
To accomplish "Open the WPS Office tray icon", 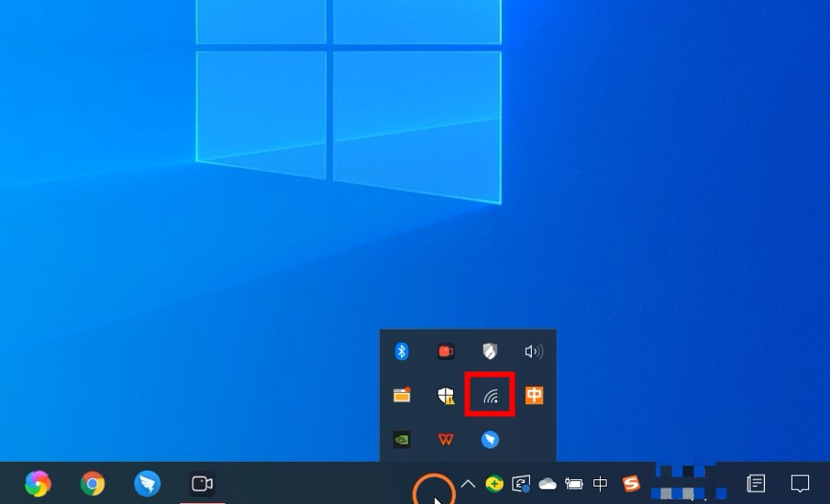I will [446, 440].
